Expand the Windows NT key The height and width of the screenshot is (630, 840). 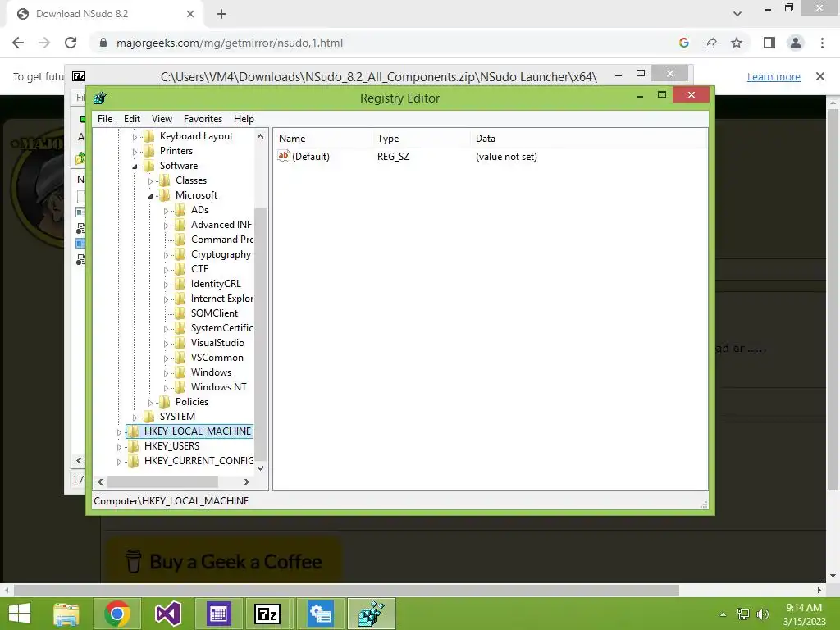(166, 388)
